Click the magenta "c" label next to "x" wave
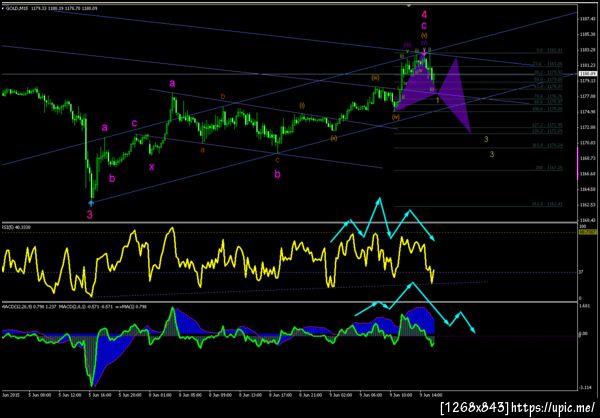The width and height of the screenshot is (600, 418). [x=134, y=123]
